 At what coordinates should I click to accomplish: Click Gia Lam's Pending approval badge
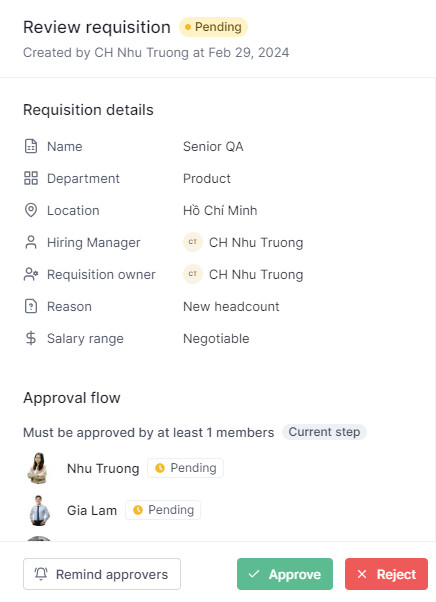pos(163,510)
